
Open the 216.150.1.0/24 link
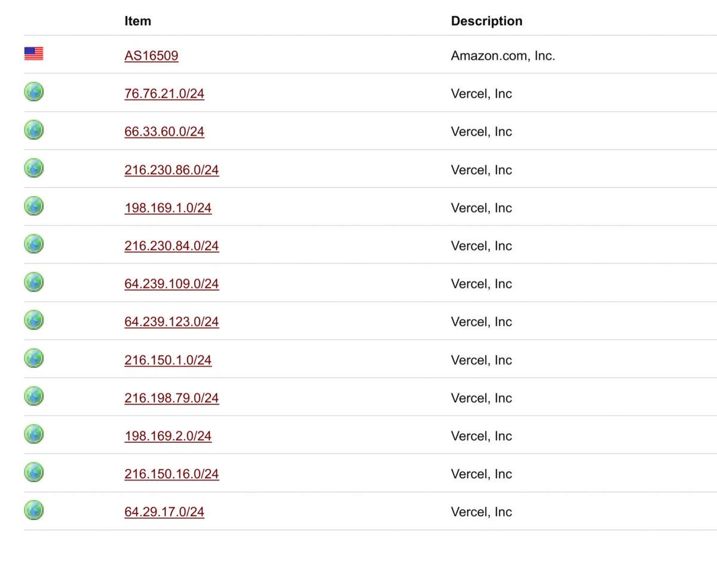pos(168,360)
